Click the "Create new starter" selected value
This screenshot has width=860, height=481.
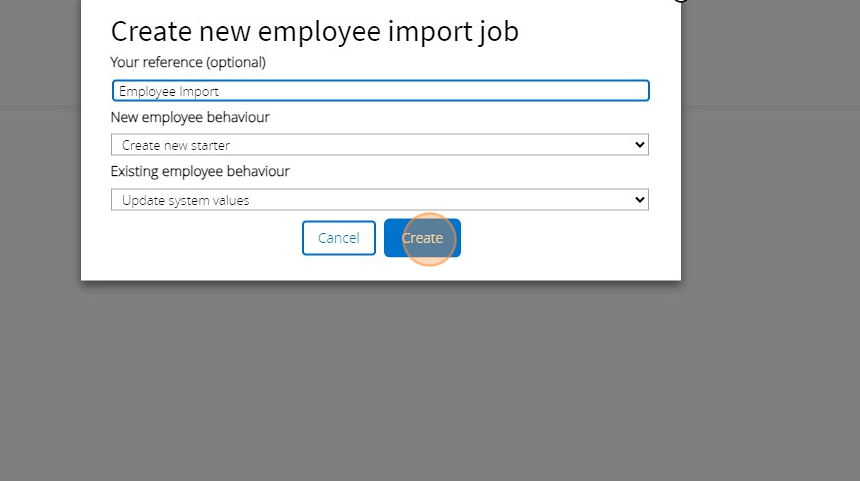(176, 146)
